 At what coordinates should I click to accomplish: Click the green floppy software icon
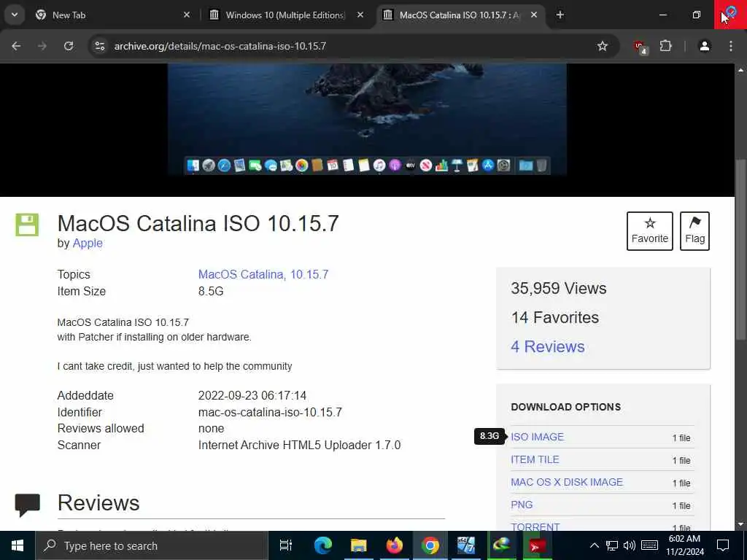click(27, 225)
